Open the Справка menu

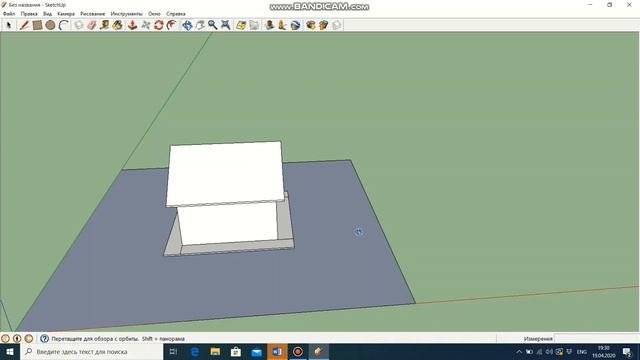coord(176,14)
